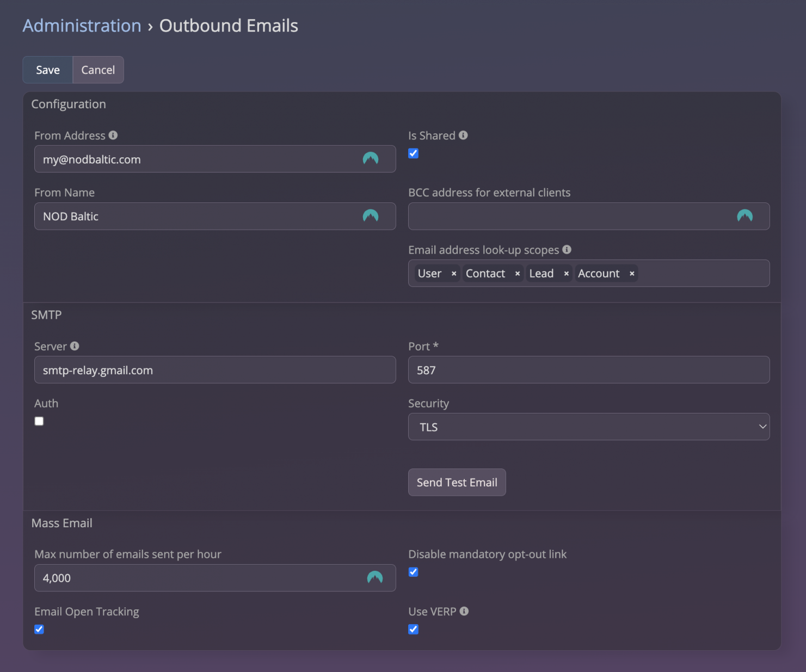The width and height of the screenshot is (806, 672).
Task: Save the outbound email settings
Action: [x=48, y=70]
